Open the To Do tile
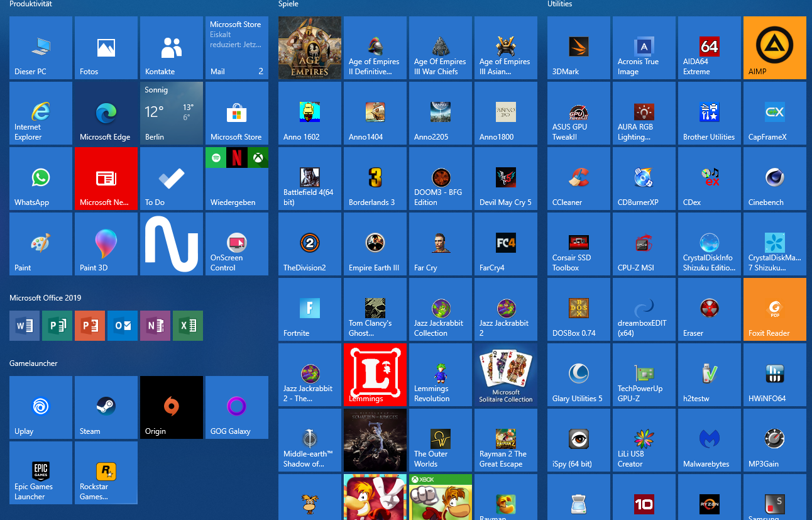Image resolution: width=812 pixels, height=520 pixels. (172, 179)
